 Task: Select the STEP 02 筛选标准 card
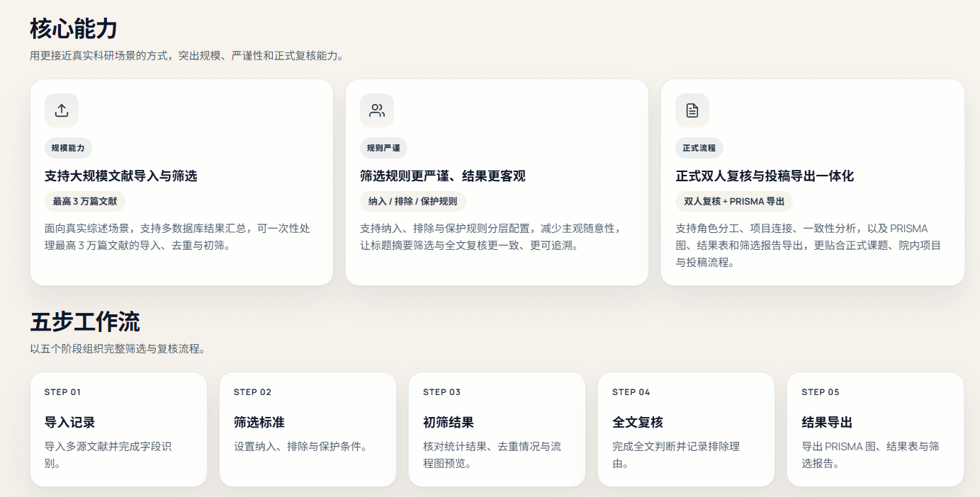(x=308, y=429)
